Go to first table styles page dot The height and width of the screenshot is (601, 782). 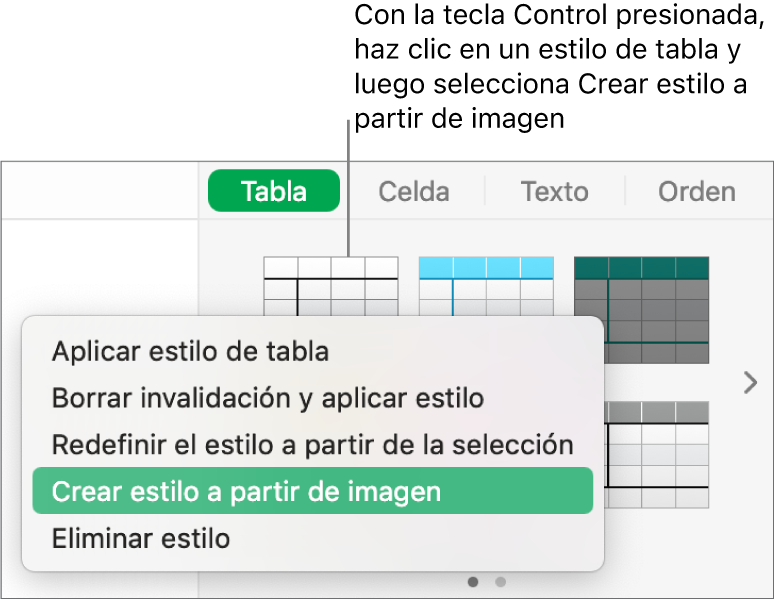click(473, 581)
